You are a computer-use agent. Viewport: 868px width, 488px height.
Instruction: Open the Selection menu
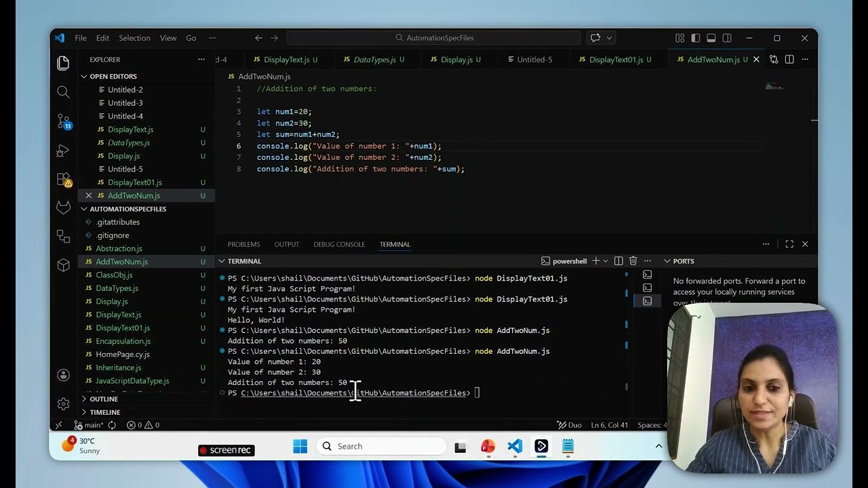pyautogui.click(x=134, y=38)
